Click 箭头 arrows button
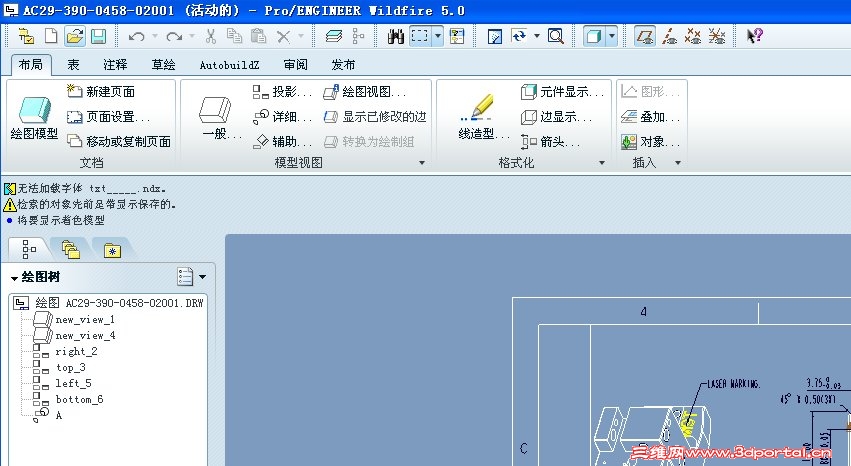 [x=550, y=142]
